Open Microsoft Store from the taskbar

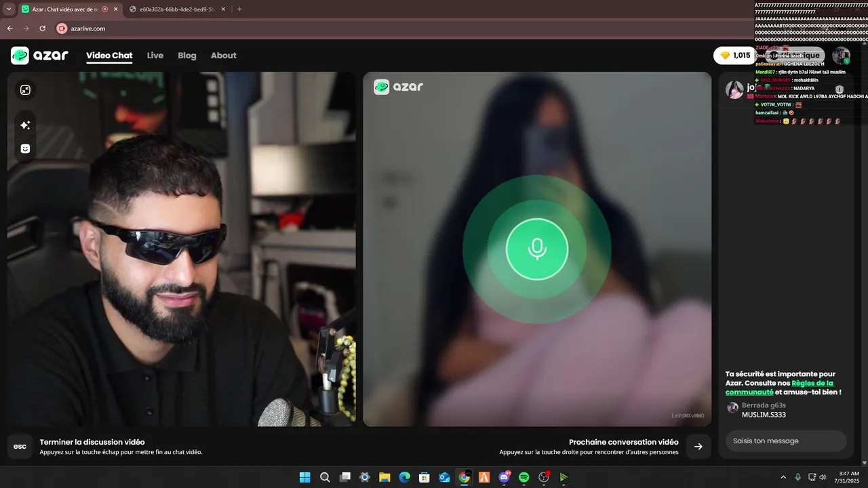(425, 477)
